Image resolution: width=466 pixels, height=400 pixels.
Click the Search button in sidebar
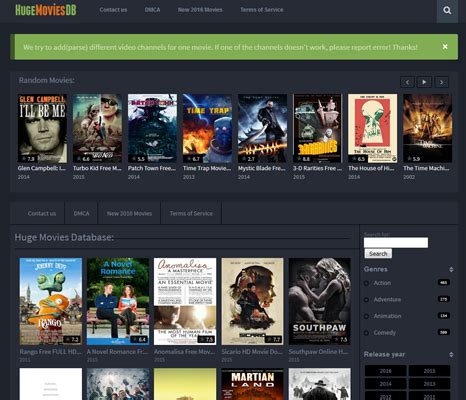pyautogui.click(x=378, y=254)
